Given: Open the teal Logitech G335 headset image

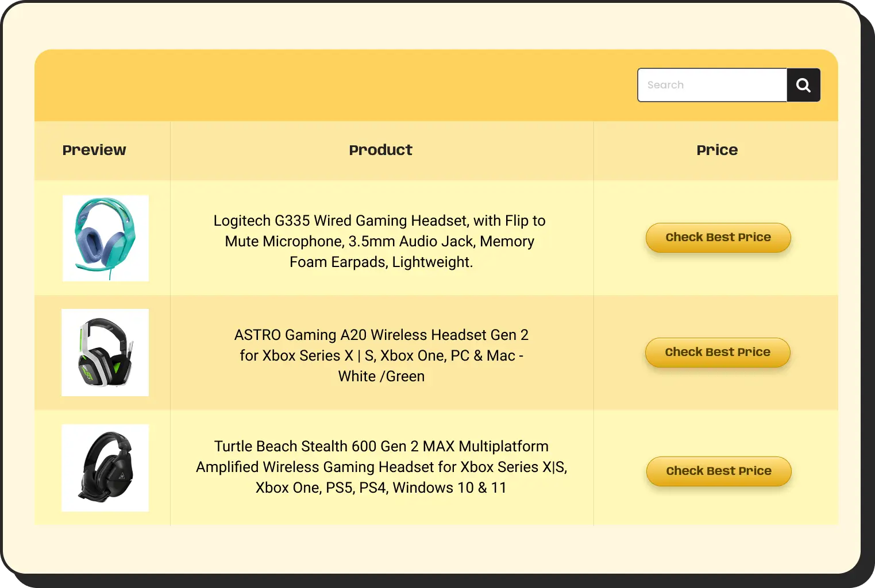Looking at the screenshot, I should (106, 238).
